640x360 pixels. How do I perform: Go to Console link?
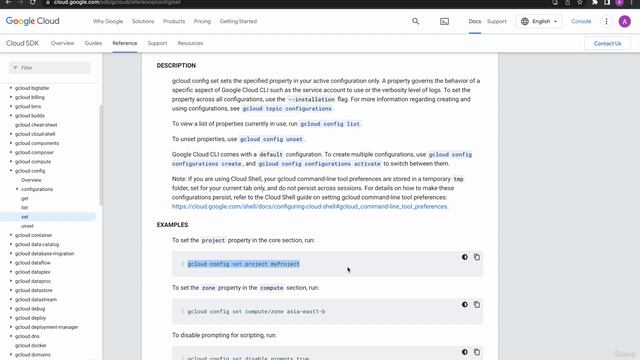pyautogui.click(x=581, y=21)
